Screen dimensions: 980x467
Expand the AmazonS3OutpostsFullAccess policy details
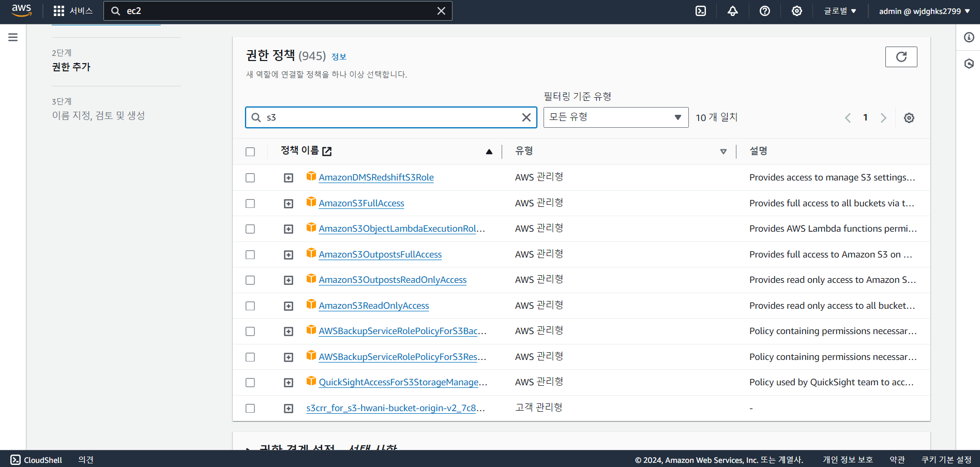[289, 255]
